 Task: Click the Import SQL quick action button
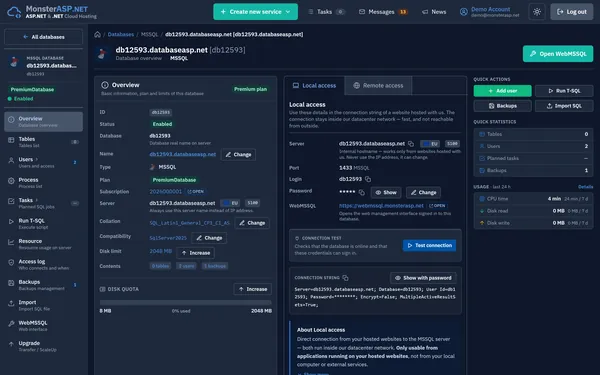[564, 106]
